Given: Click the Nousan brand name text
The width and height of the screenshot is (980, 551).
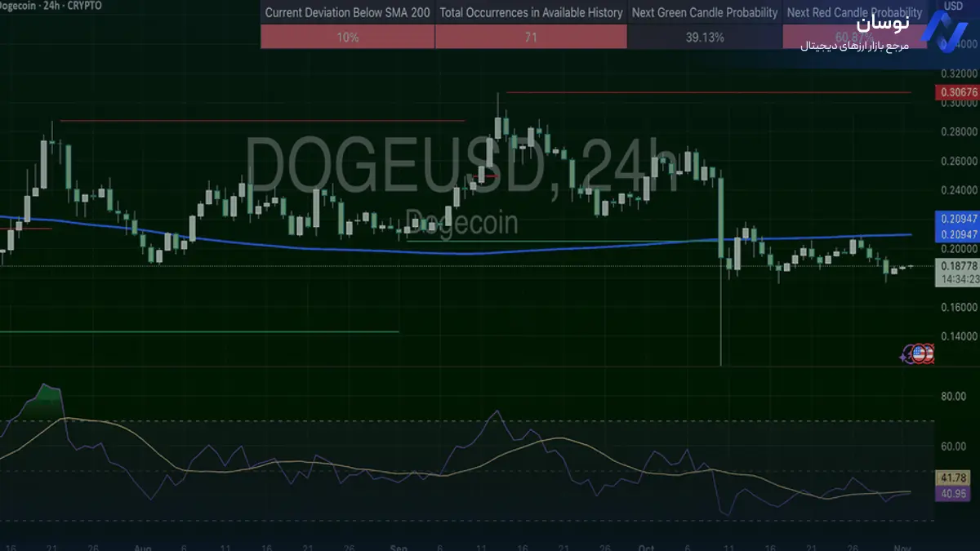Looking at the screenshot, I should click(884, 24).
